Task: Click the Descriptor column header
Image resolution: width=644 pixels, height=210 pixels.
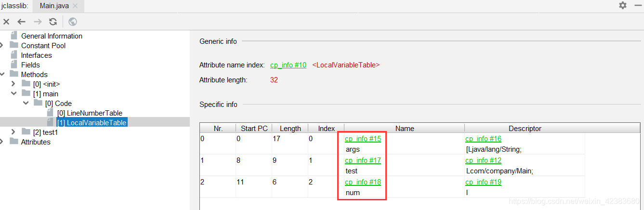Action: [x=525, y=128]
